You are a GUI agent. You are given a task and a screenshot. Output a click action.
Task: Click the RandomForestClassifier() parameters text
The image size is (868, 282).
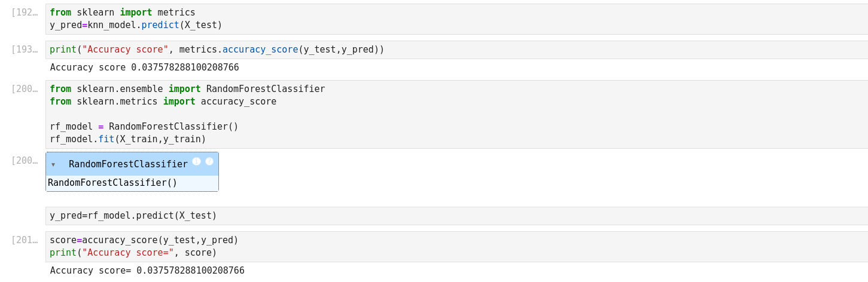point(112,183)
